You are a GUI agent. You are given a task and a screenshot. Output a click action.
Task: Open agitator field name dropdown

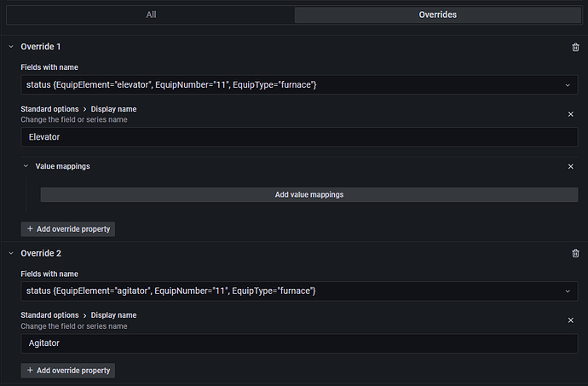568,291
